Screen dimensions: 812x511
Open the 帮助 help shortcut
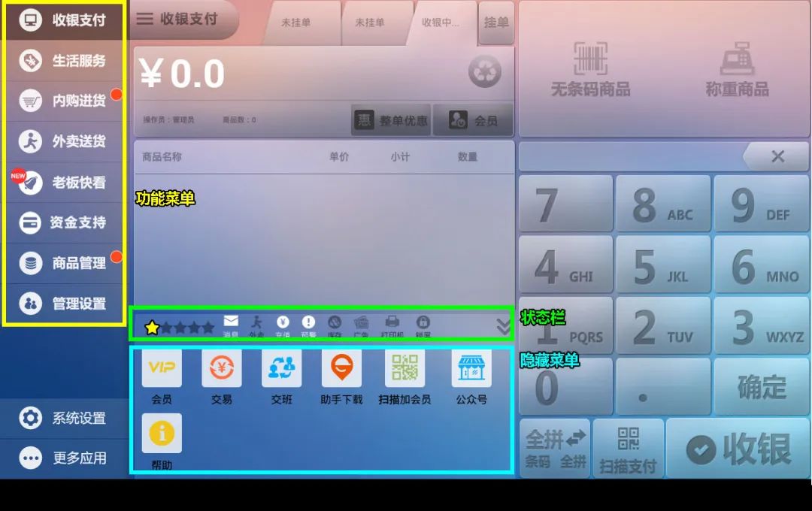point(162,442)
